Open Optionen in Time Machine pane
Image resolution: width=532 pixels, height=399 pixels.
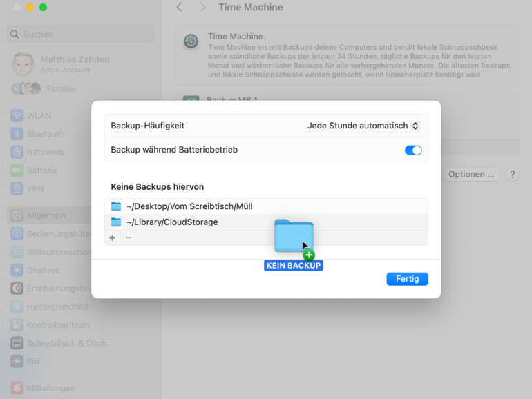(471, 174)
